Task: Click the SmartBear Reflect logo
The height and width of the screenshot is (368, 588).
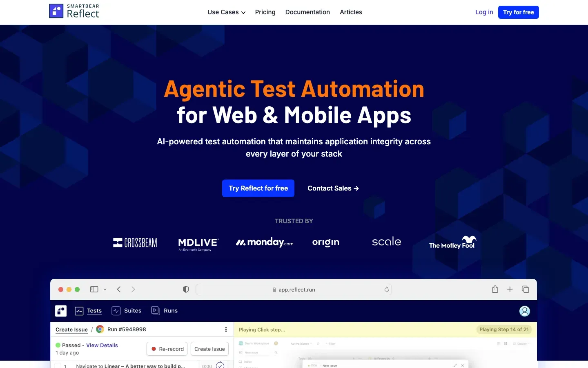Action: [x=74, y=11]
